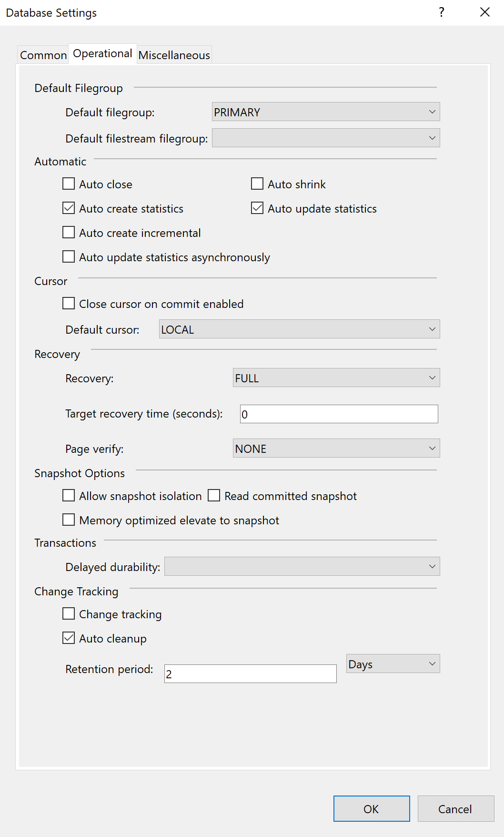The height and width of the screenshot is (837, 504).
Task: Expand the Default cursor combo box
Action: pos(299,329)
